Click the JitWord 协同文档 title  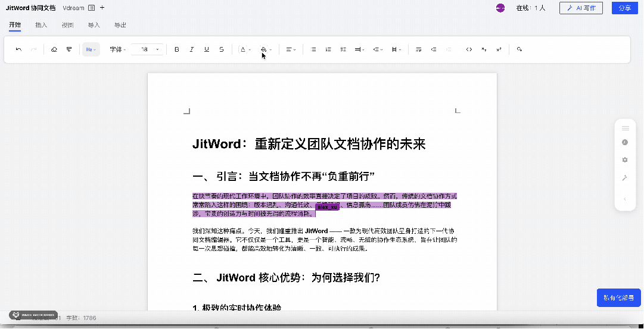click(x=31, y=8)
